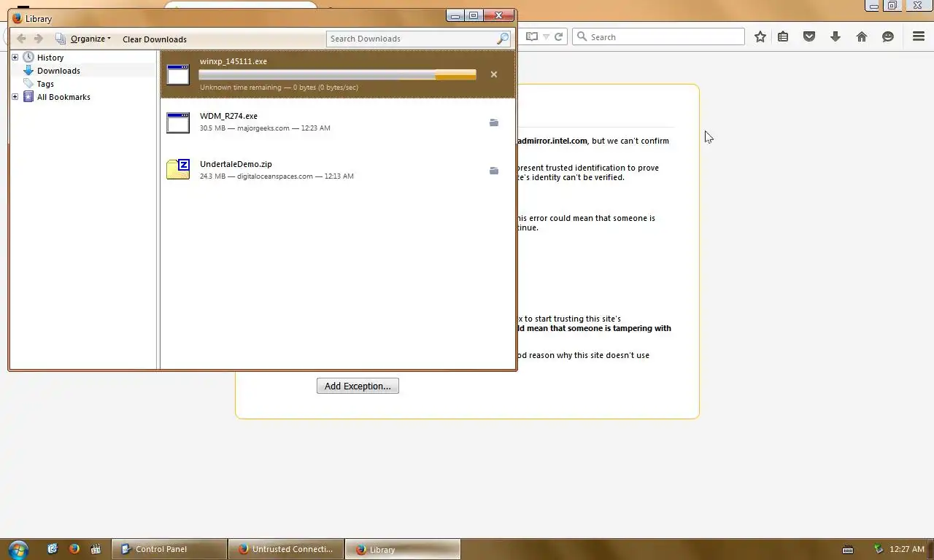934x560 pixels.
Task: Show bookmarks list in Firefox toolbar
Action: 783,36
